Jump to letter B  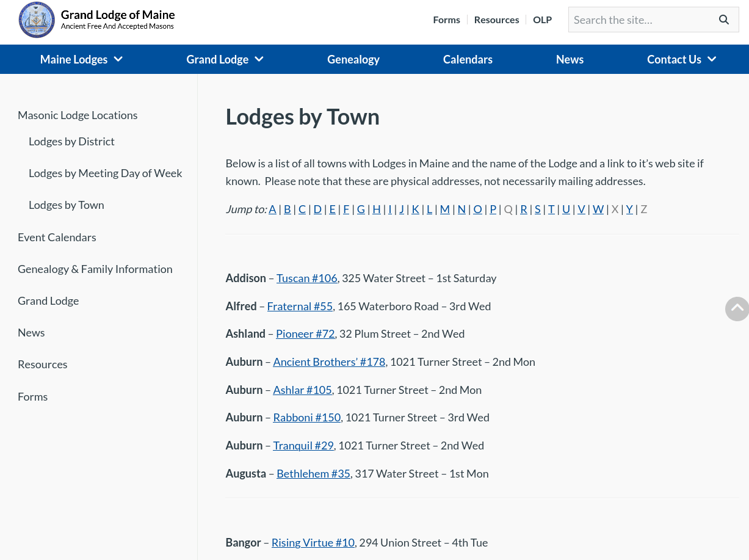288,209
